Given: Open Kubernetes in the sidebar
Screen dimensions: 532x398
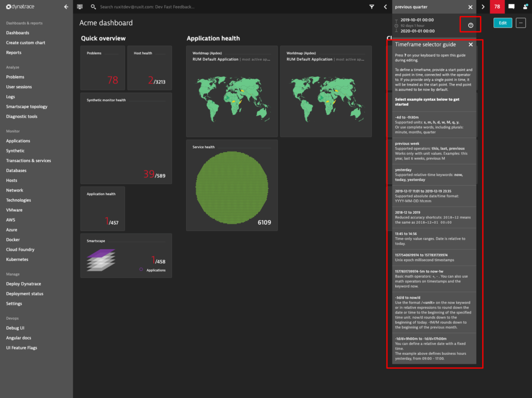Looking at the screenshot, I should click(x=17, y=259).
